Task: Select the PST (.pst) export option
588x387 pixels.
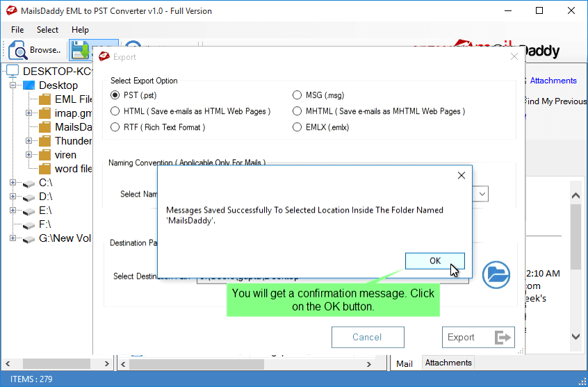Action: tap(133, 95)
